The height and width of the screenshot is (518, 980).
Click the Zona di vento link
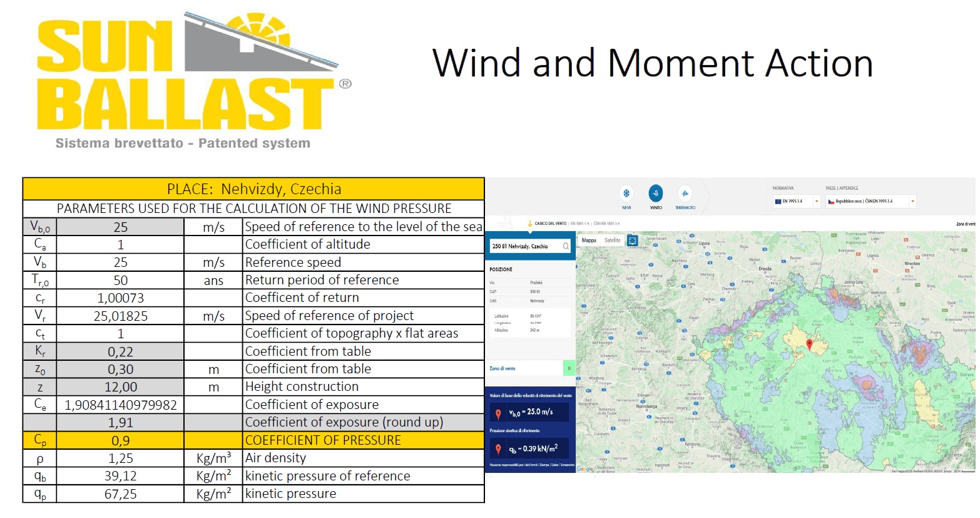click(503, 368)
